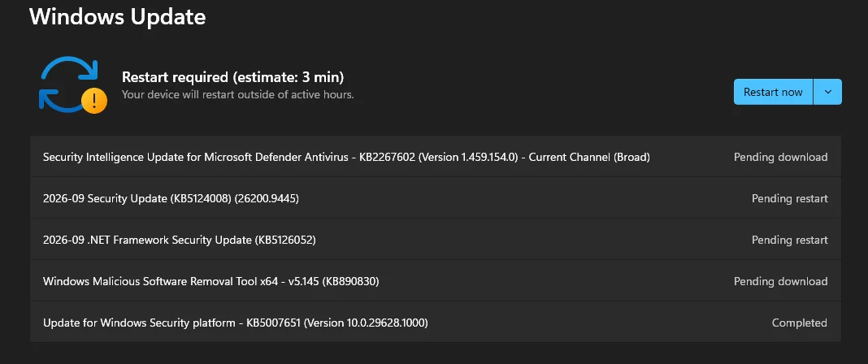Click the 26200.9445 build number text
This screenshot has width=868, height=364.
tap(267, 198)
